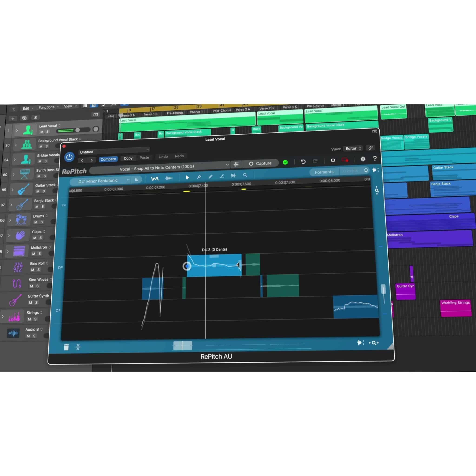Mute the Mellotron track
The width and height of the screenshot is (476, 476).
tap(34, 254)
